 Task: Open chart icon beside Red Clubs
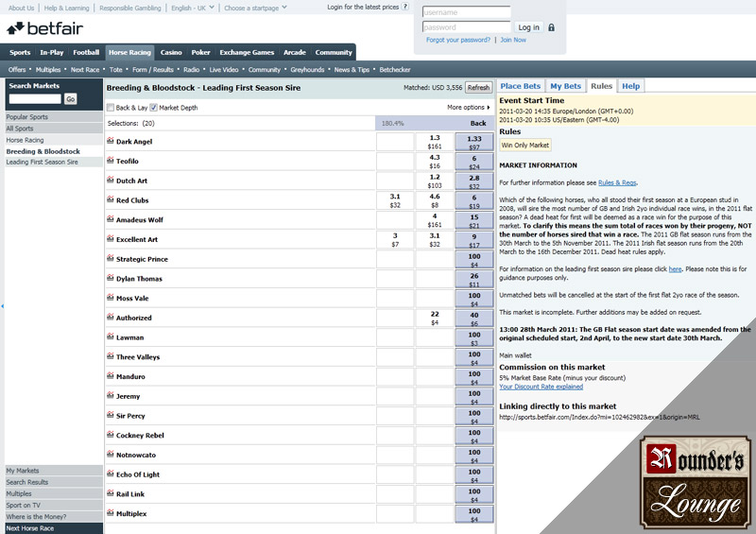110,199
